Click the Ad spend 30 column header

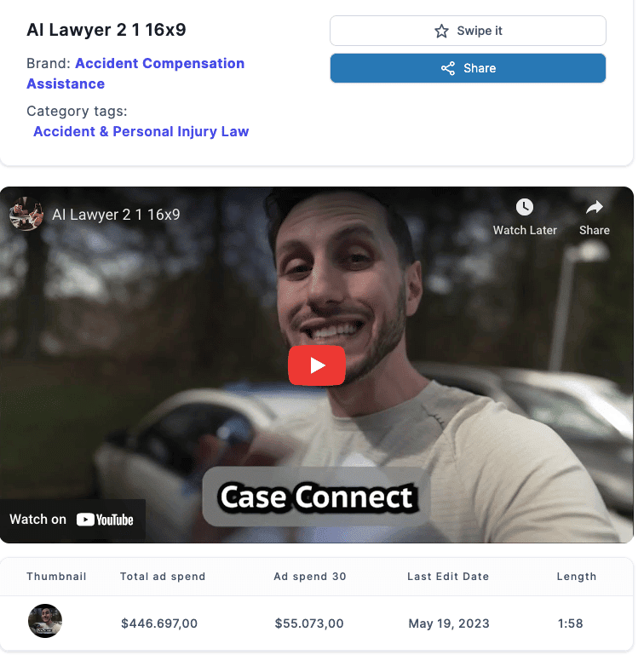pyautogui.click(x=310, y=577)
